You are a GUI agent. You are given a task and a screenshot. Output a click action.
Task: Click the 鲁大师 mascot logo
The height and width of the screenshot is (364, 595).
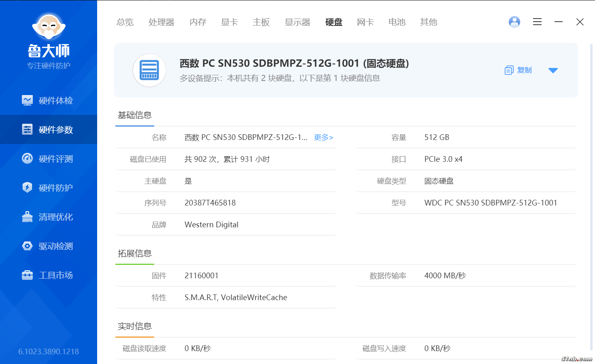click(49, 28)
